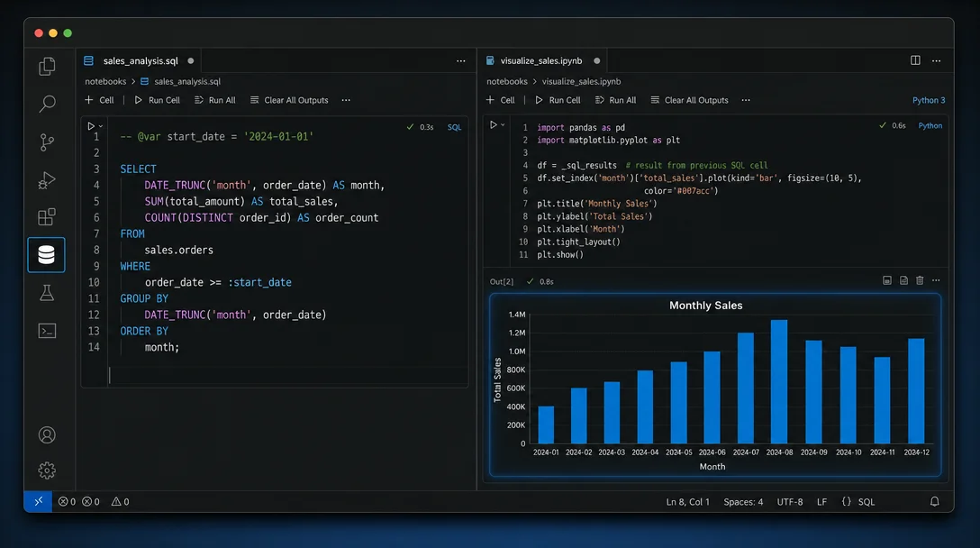Image resolution: width=980 pixels, height=548 pixels.
Task: Click the remote connection icon in status bar
Action: point(38,501)
